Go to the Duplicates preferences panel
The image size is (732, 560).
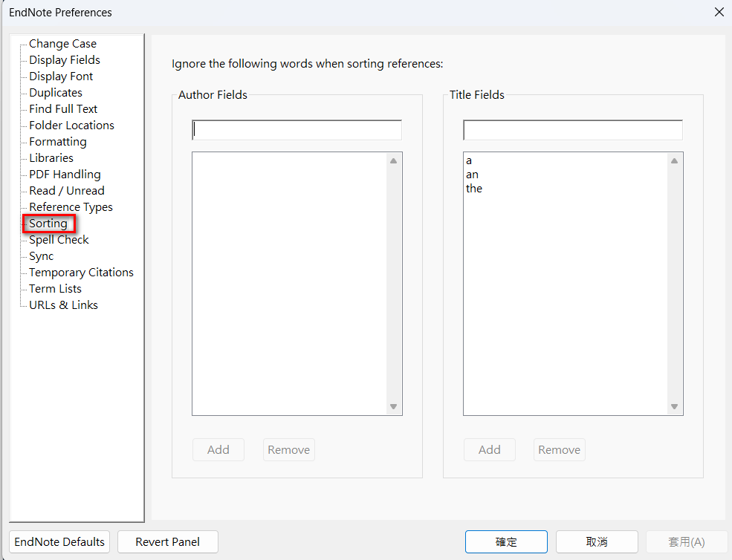coord(56,93)
